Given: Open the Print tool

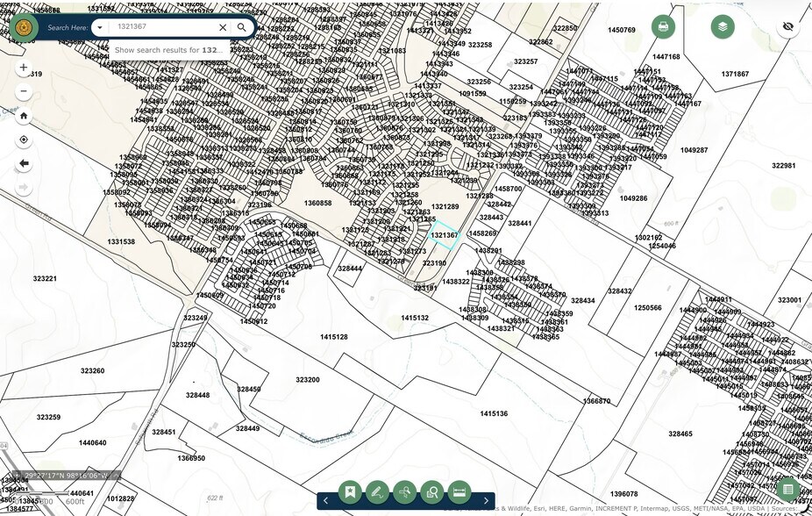Looking at the screenshot, I should 663,26.
